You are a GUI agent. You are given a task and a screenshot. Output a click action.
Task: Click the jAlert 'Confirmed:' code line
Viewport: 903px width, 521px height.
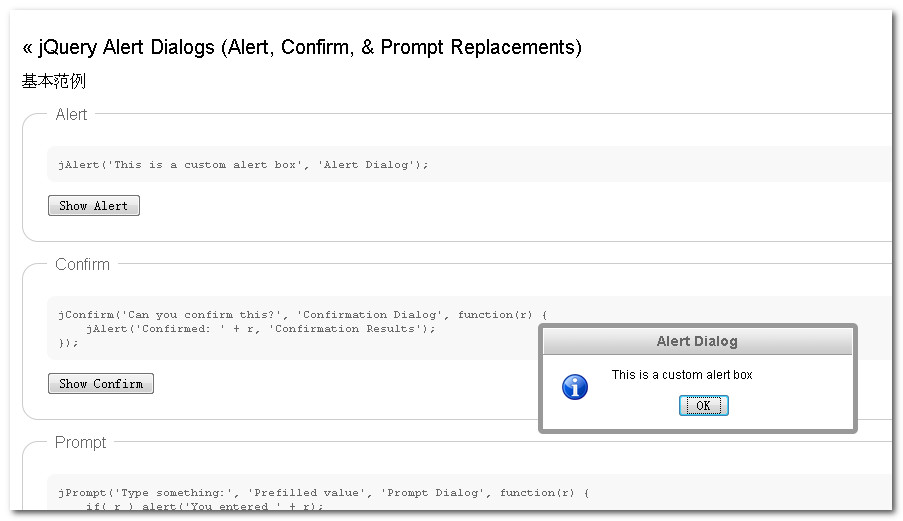(260, 329)
